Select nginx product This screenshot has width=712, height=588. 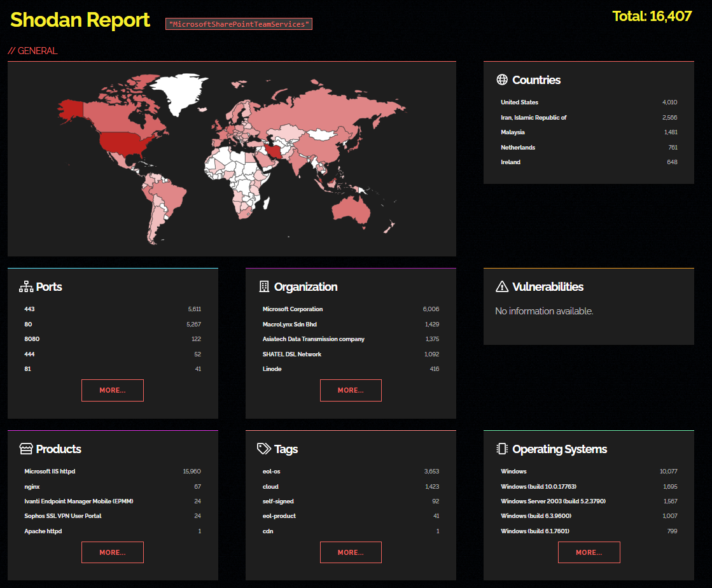tap(113, 487)
